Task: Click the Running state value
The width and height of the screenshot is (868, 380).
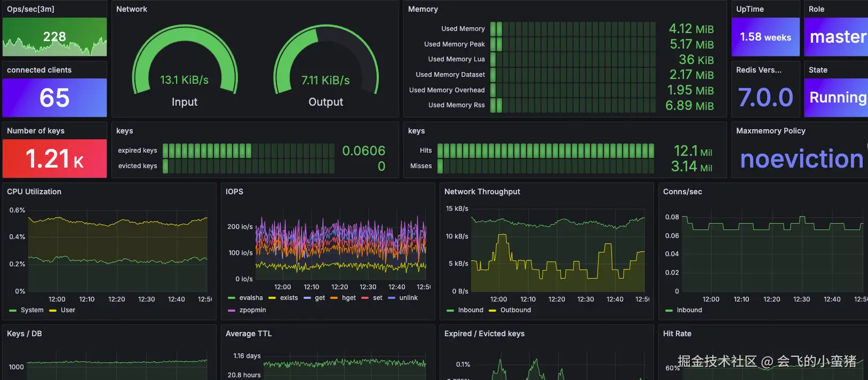Action: 838,98
